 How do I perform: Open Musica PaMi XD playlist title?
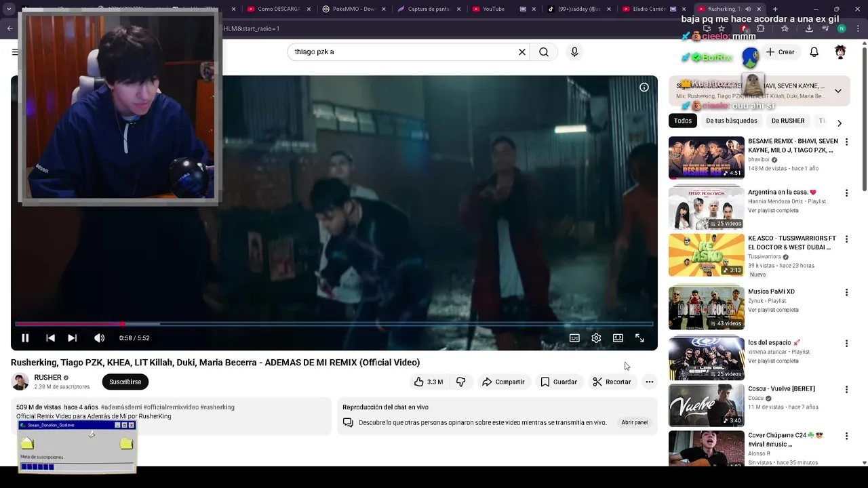point(771,291)
